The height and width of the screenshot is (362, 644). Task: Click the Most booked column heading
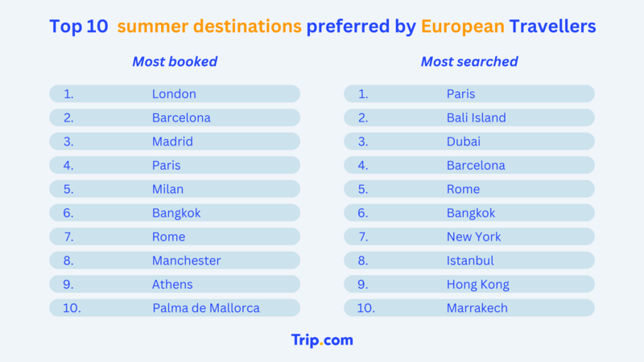pyautogui.click(x=175, y=62)
